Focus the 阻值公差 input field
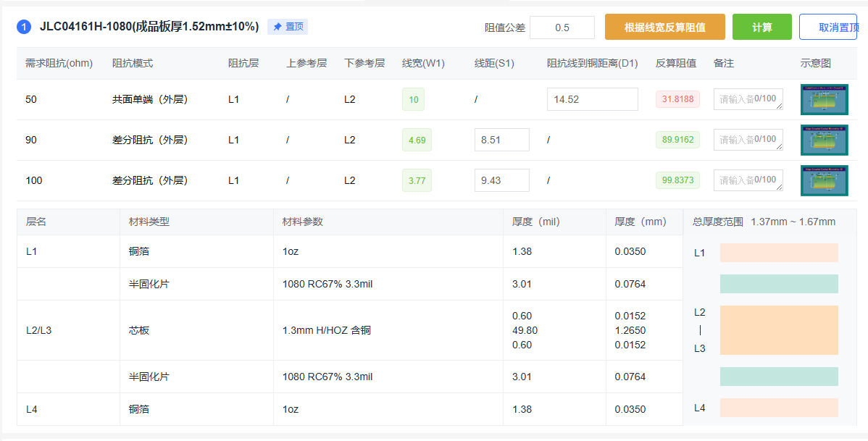This screenshot has width=868, height=441. pyautogui.click(x=562, y=28)
